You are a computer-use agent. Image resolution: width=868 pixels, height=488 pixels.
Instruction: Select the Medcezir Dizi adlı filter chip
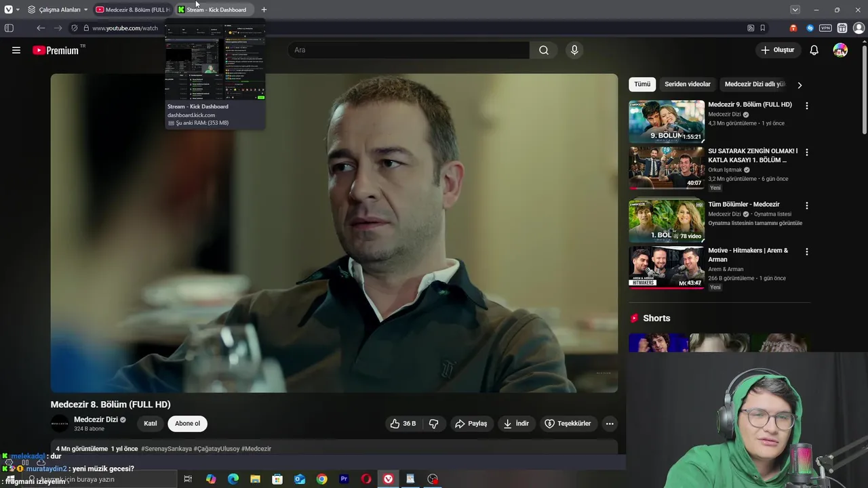755,84
